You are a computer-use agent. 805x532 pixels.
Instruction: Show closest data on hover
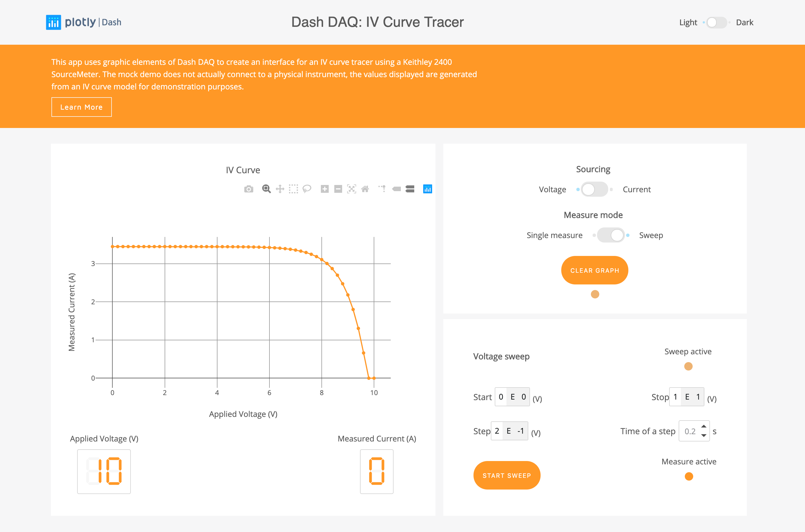click(396, 189)
